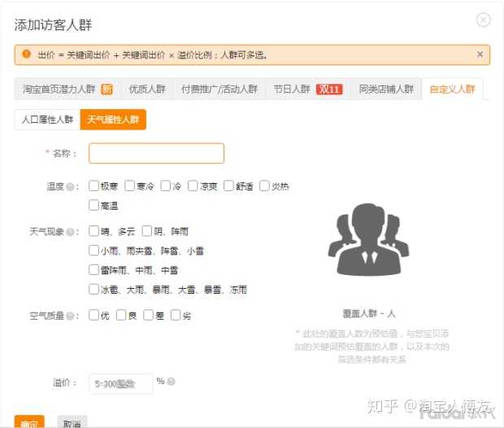Click the orange info icon in banner
Viewport: 504px width, 428px height.
point(27,55)
